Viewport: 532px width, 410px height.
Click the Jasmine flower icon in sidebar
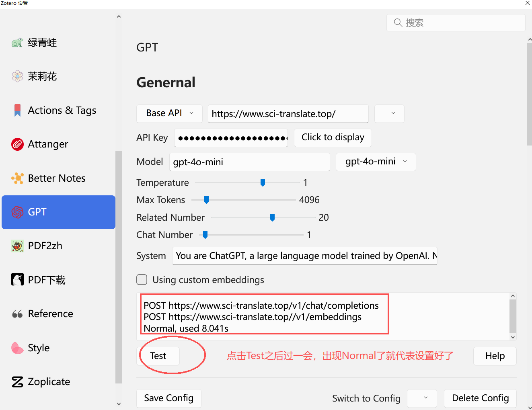point(17,76)
